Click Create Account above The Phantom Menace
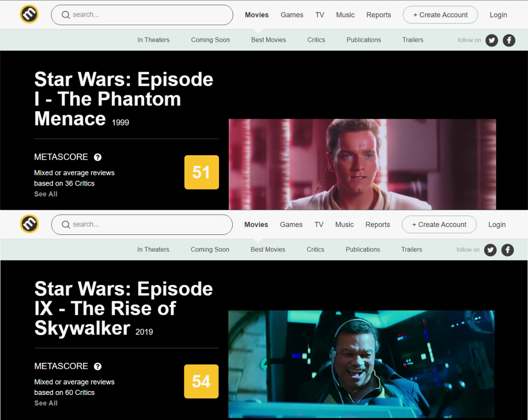The width and height of the screenshot is (528, 420). (x=440, y=15)
